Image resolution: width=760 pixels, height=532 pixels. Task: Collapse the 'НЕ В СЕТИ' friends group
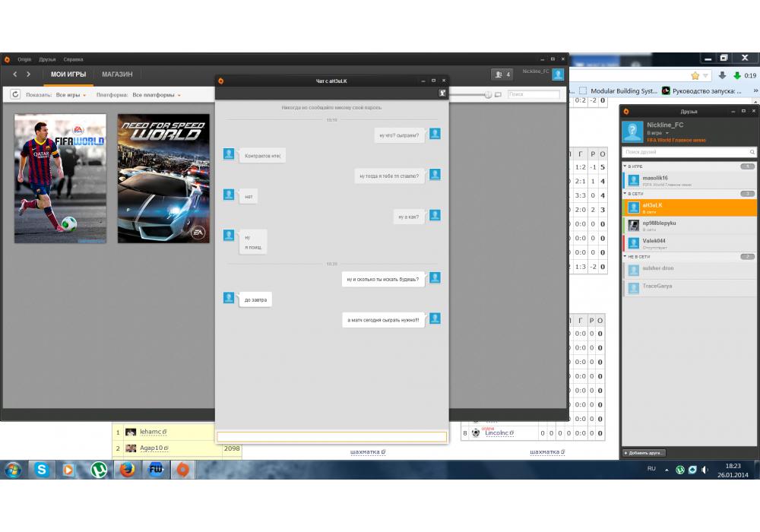[625, 256]
